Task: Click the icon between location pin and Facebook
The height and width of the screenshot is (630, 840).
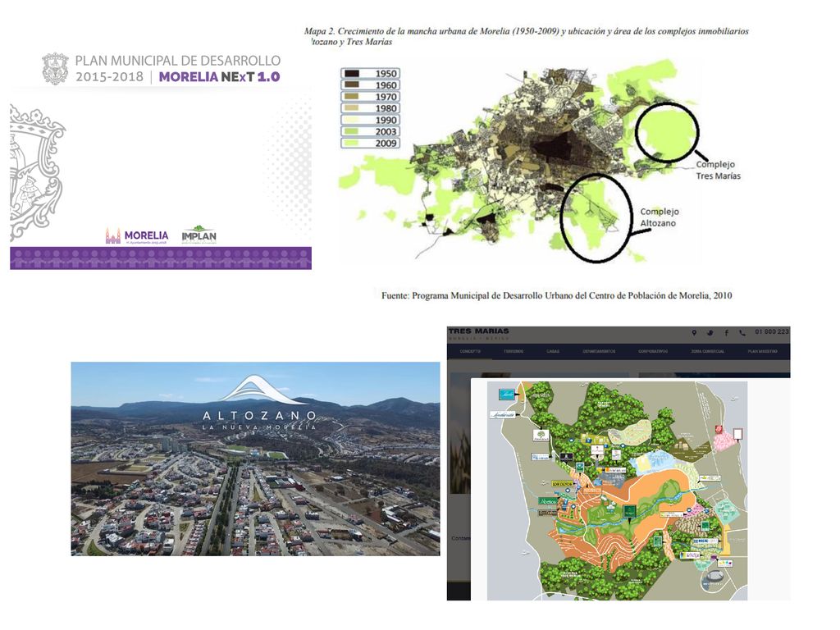Action: pyautogui.click(x=710, y=333)
